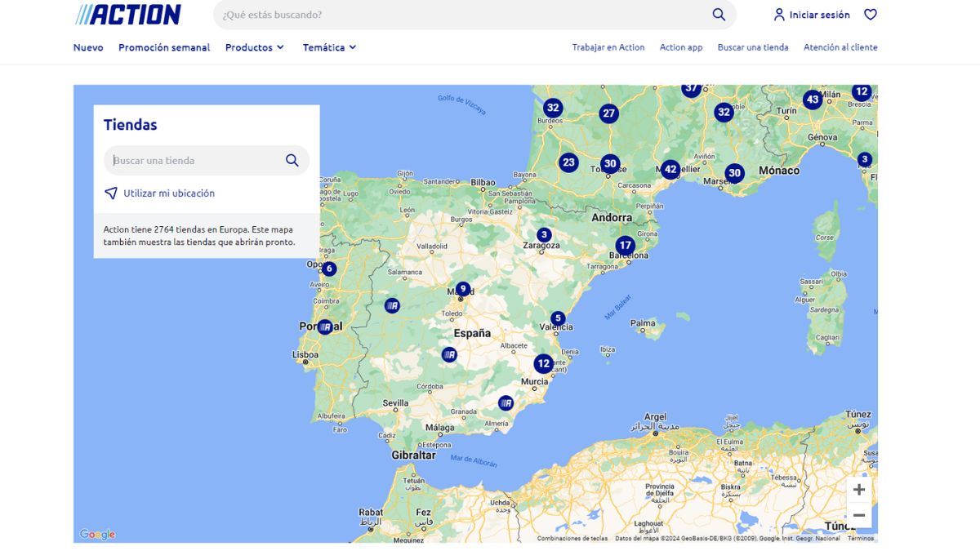980x551 pixels.
Task: Click Buscar una tienda in header
Action: pos(753,47)
